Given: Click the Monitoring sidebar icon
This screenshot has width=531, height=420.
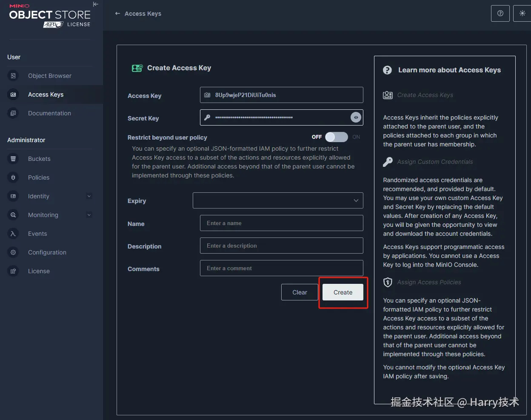Looking at the screenshot, I should tap(13, 215).
